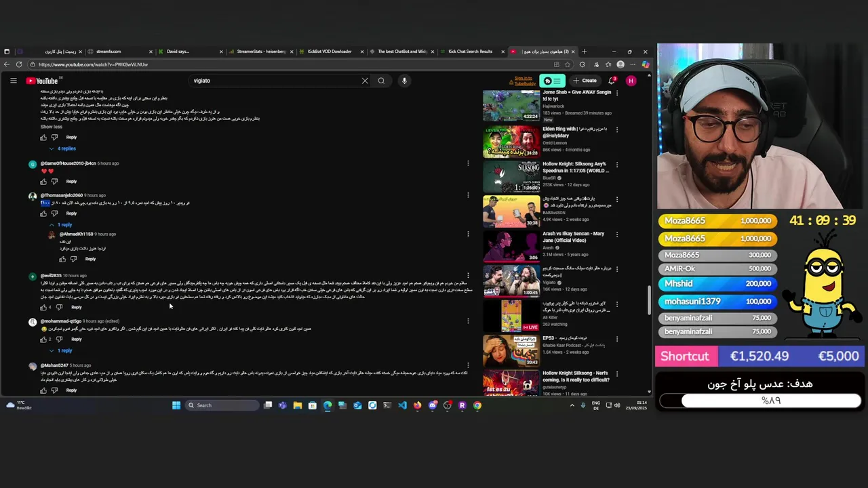The width and height of the screenshot is (868, 488).
Task: Like the @AhmadKh1150 reply
Action: pos(62,259)
